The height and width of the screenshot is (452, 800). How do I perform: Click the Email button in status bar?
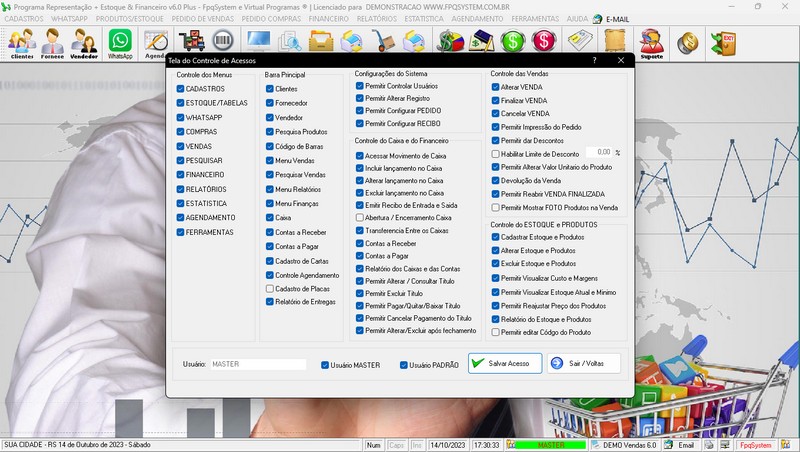[680, 445]
